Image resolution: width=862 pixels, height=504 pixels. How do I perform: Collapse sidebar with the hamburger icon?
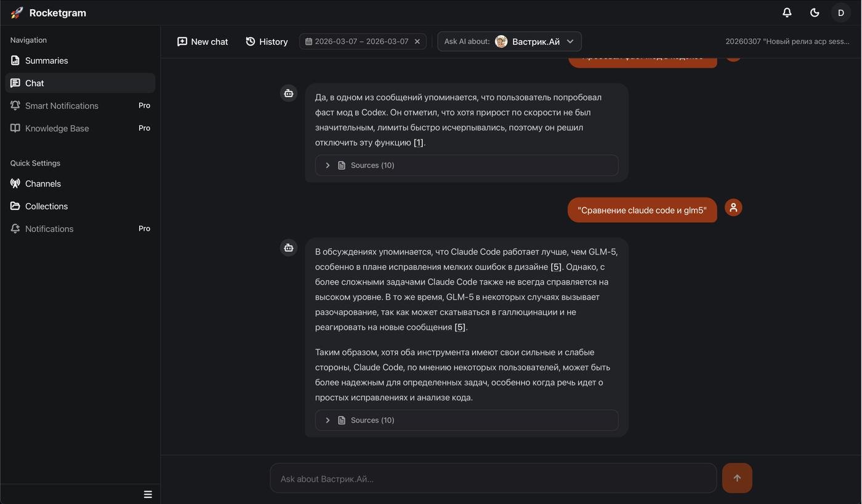click(148, 494)
